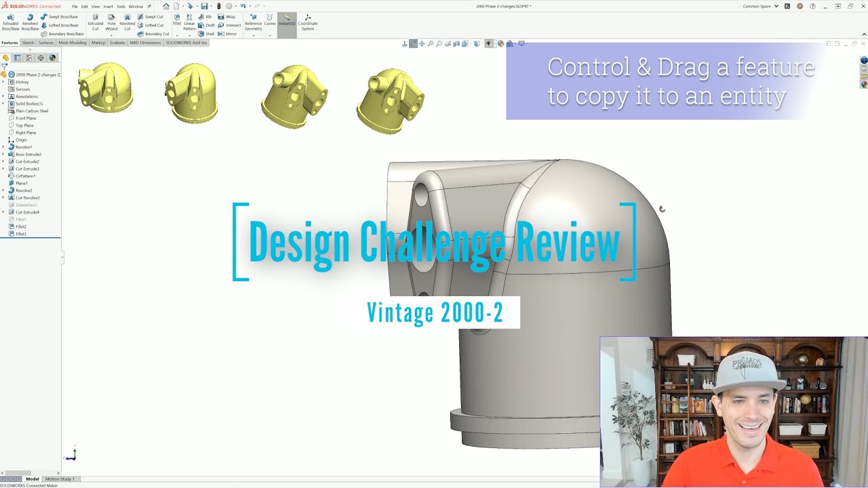Select the CirPattern1 feature
Screen dimensions: 868x488
tap(21, 176)
